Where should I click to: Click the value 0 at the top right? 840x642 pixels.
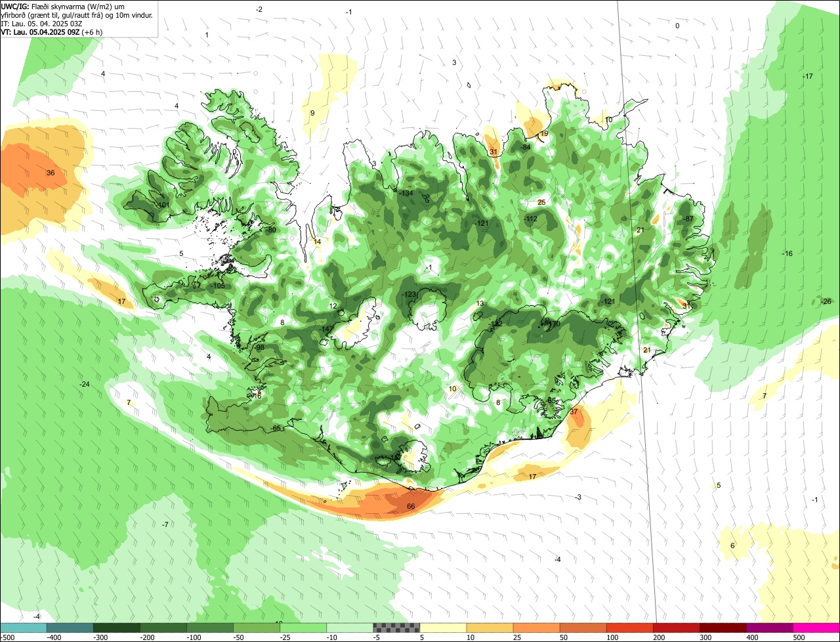pyautogui.click(x=677, y=26)
